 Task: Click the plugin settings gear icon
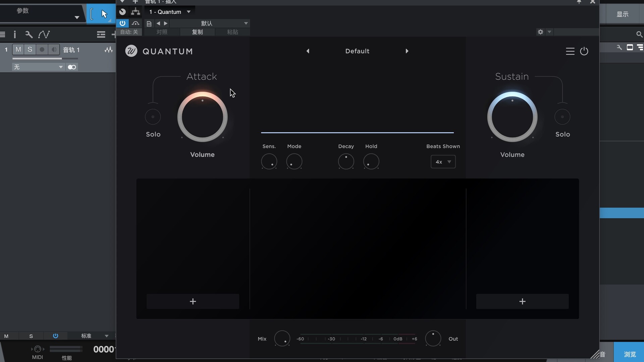pyautogui.click(x=540, y=32)
